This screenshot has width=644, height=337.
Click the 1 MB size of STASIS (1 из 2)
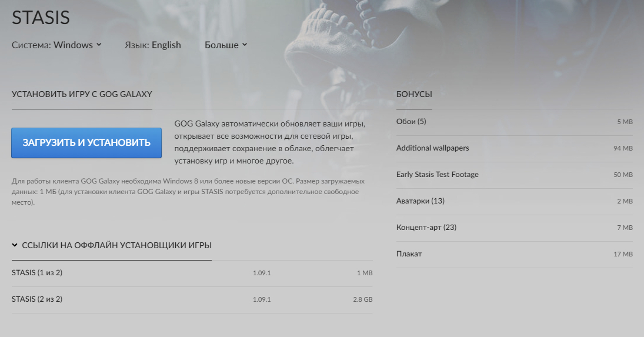point(365,273)
